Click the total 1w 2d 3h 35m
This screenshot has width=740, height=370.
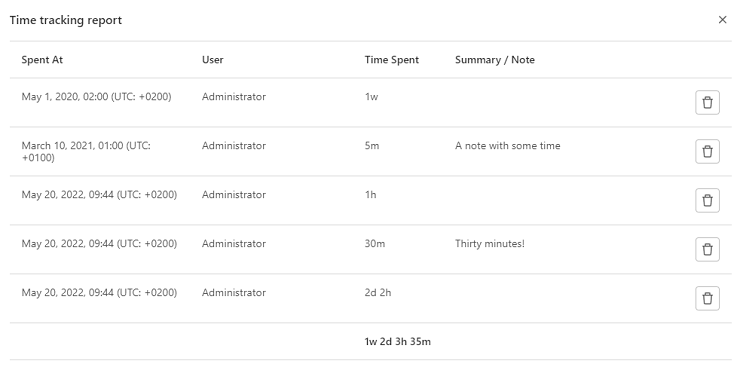[x=397, y=342]
